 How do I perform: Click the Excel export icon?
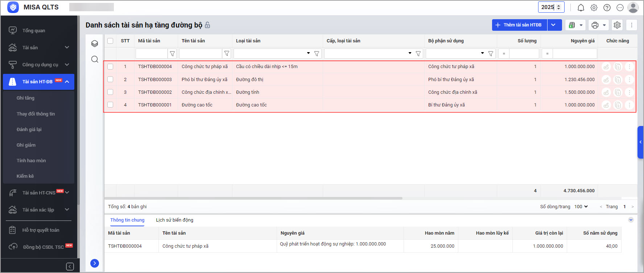pyautogui.click(x=572, y=25)
